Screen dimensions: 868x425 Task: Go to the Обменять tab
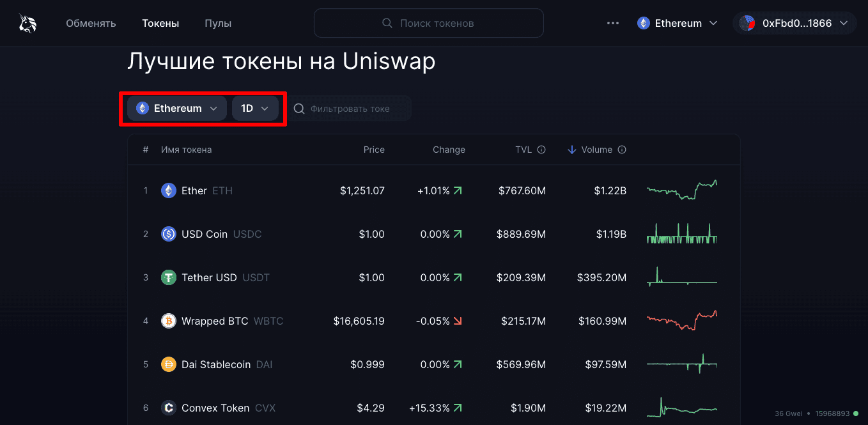tap(91, 24)
